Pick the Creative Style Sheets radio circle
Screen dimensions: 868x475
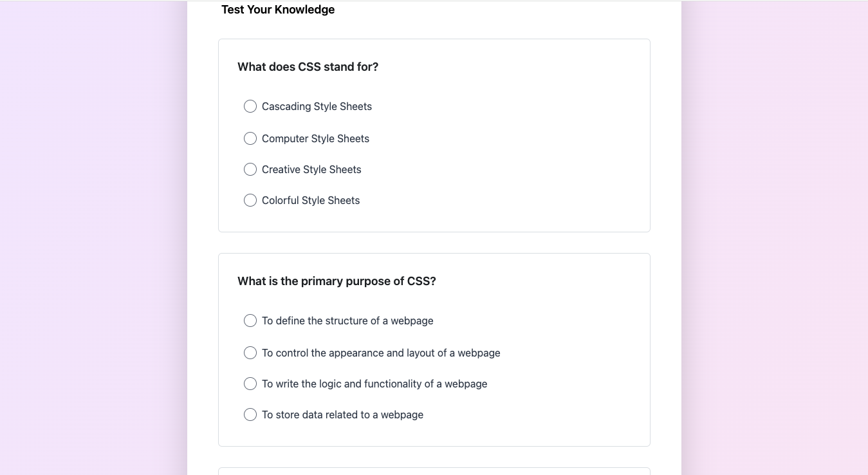250,169
